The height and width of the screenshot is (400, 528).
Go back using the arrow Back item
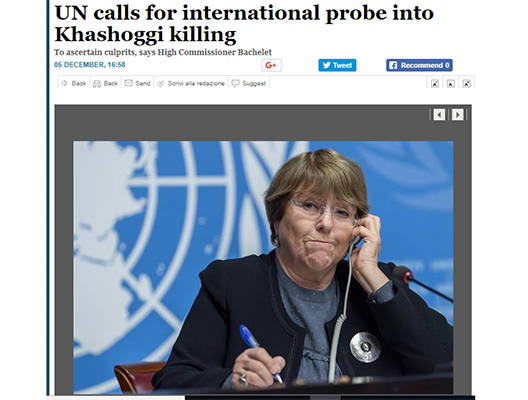click(x=74, y=83)
